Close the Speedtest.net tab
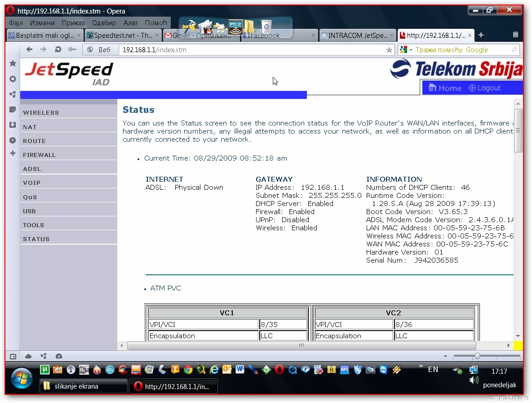 (x=157, y=36)
